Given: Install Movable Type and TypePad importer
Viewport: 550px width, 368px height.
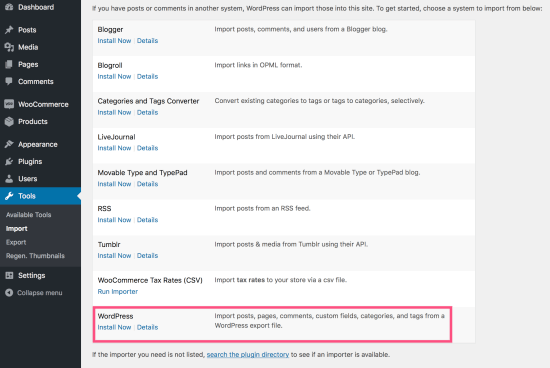Looking at the screenshot, I should click(x=114, y=184).
